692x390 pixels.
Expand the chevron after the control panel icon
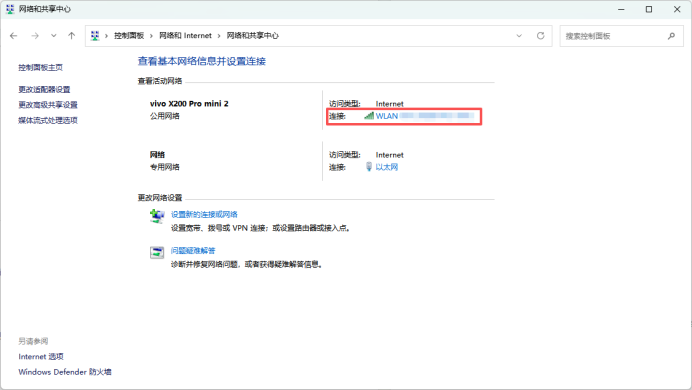[106, 36]
